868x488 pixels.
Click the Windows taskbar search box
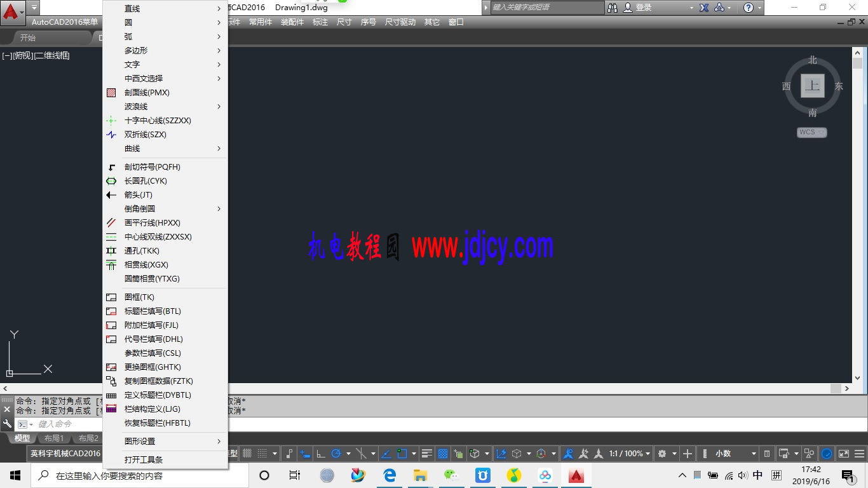pyautogui.click(x=141, y=475)
